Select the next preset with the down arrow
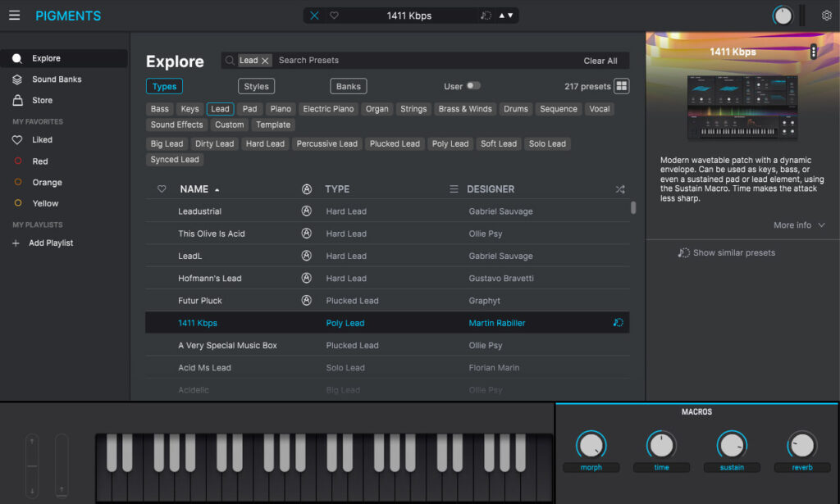The height and width of the screenshot is (504, 840). 510,16
